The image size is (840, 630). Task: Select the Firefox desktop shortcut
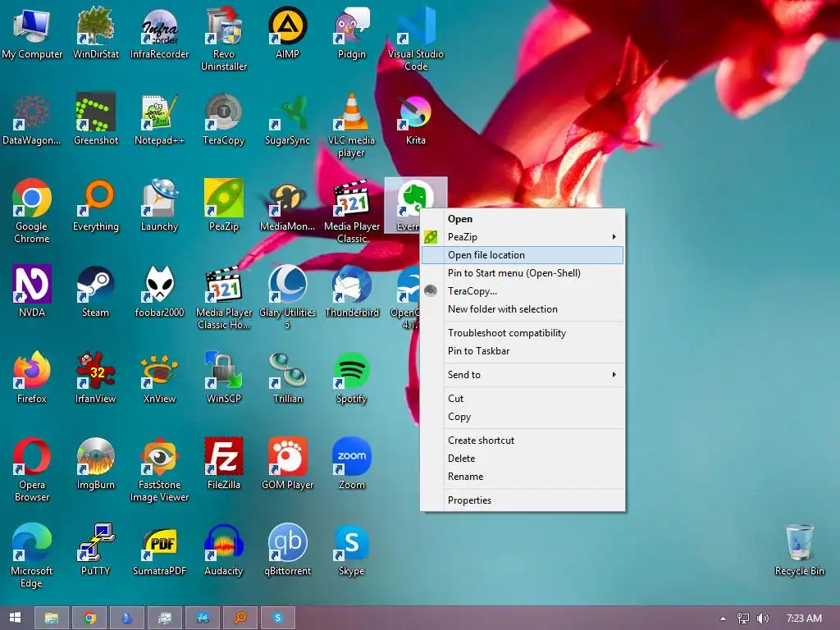tap(32, 377)
